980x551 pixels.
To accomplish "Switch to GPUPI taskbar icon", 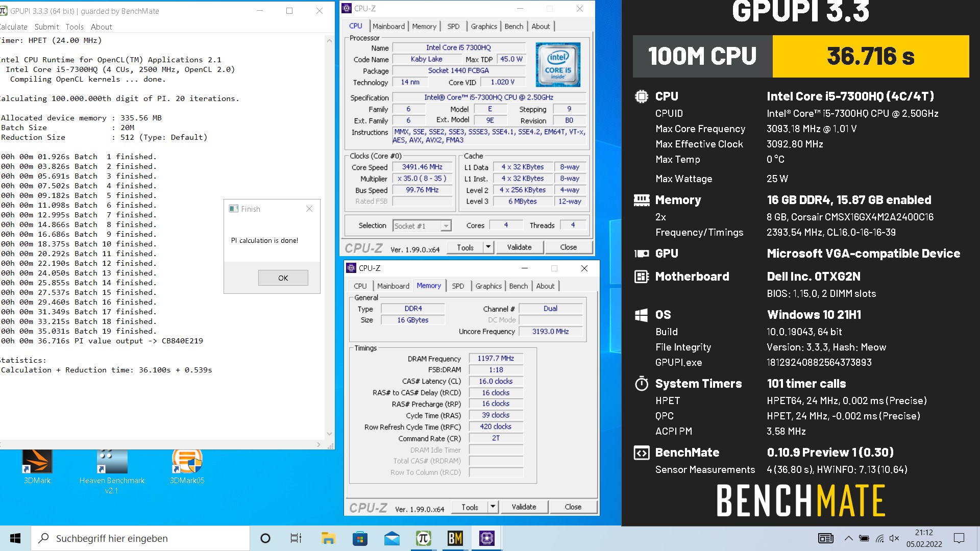I will click(x=424, y=538).
